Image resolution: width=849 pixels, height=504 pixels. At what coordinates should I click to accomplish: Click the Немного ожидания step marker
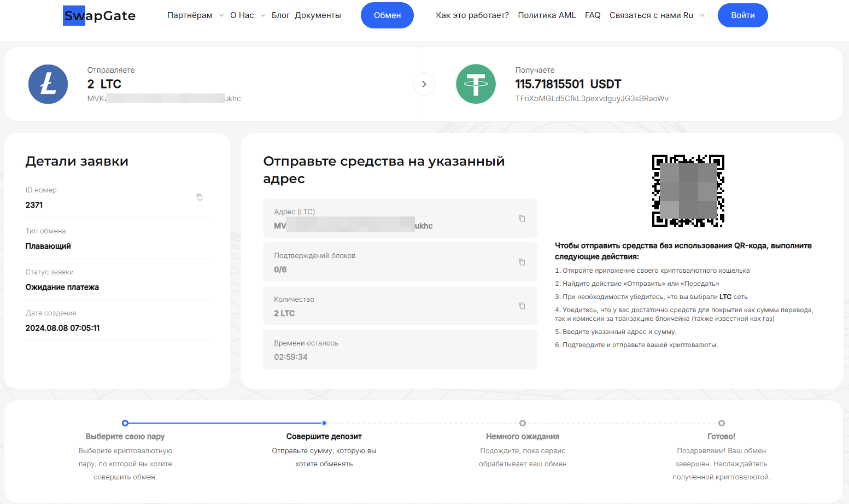tap(523, 423)
